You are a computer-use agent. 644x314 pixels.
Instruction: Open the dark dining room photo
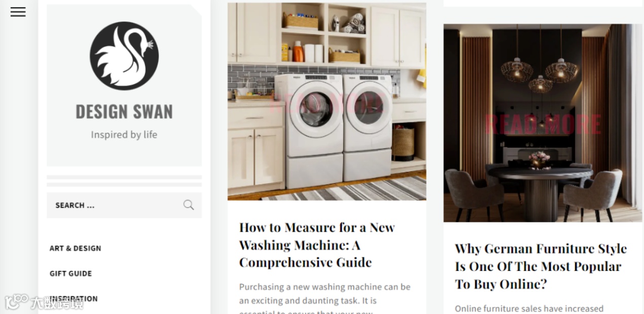point(543,123)
